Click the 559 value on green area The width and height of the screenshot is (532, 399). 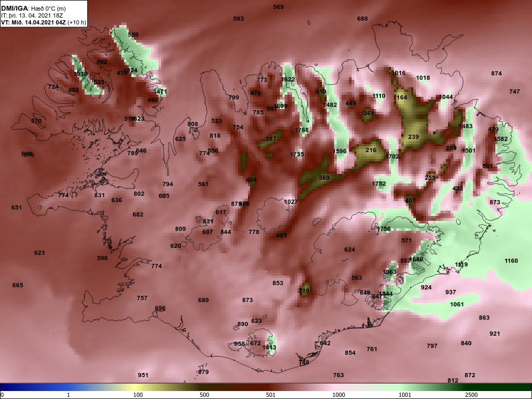point(133,35)
